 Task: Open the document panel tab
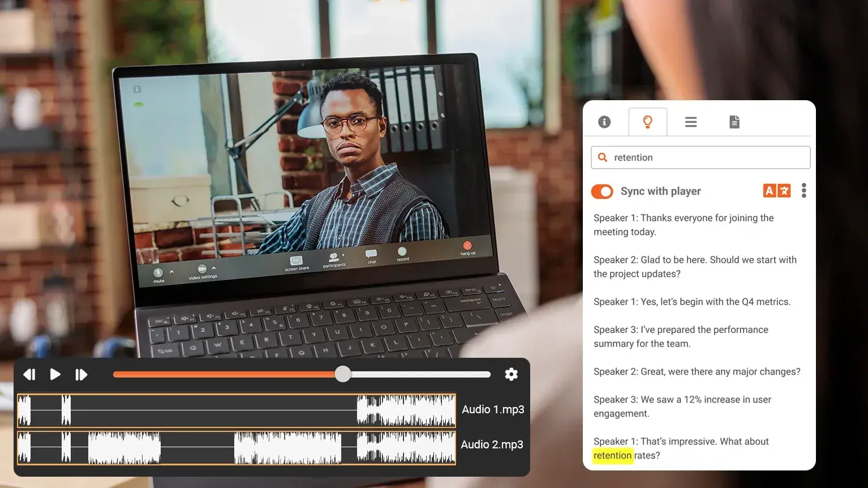tap(734, 121)
